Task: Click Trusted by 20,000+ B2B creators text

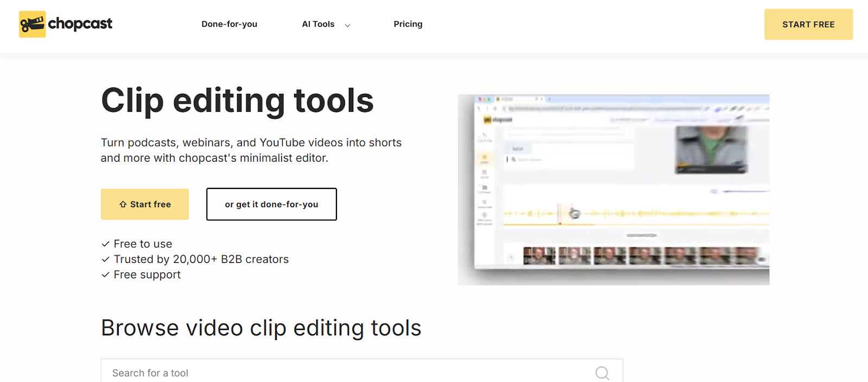Action: coord(201,259)
